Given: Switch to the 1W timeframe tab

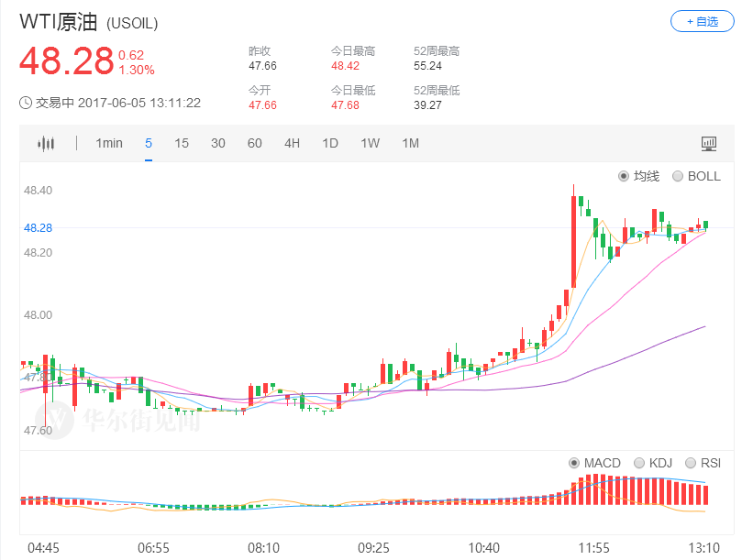Looking at the screenshot, I should coord(371,144).
